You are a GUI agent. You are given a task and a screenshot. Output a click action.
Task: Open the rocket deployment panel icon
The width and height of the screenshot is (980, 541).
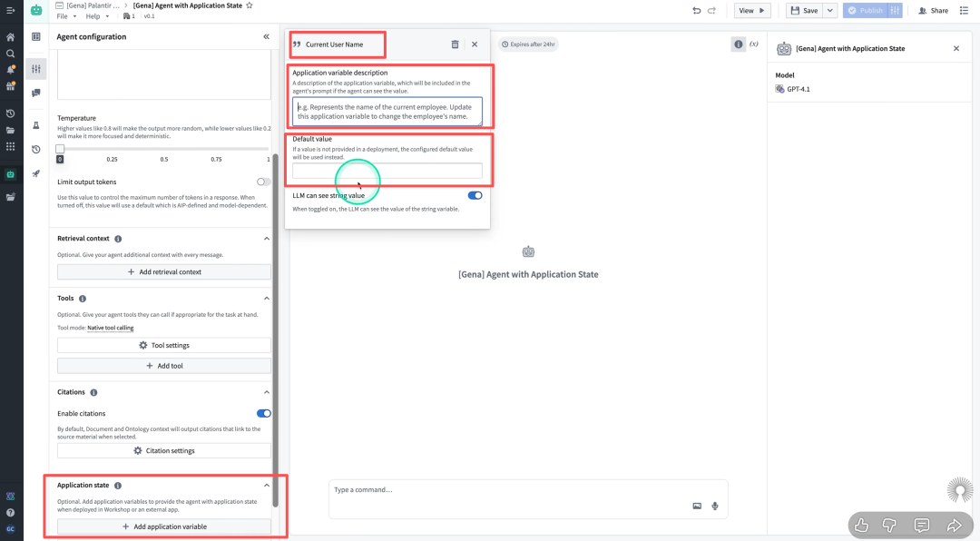(x=36, y=174)
